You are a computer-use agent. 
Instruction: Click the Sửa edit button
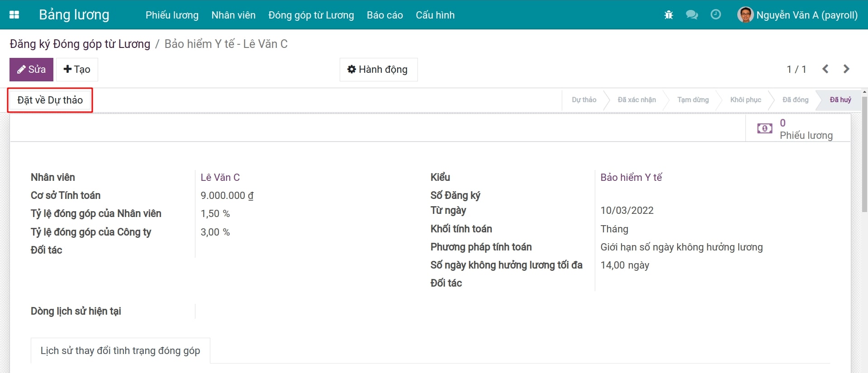[31, 70]
